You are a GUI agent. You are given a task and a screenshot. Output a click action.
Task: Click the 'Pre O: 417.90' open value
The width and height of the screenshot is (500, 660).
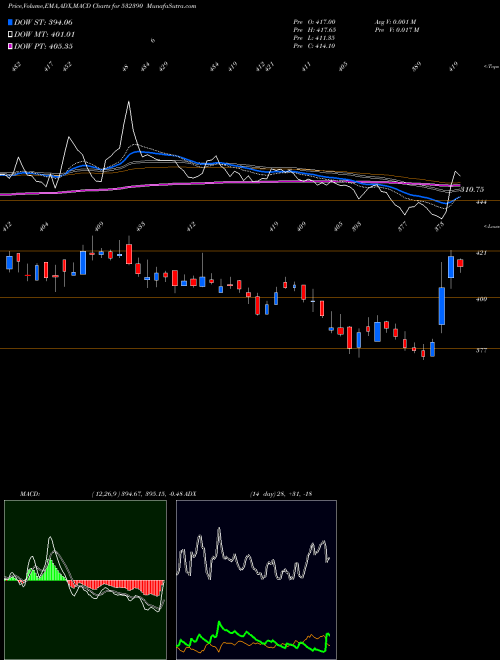(314, 22)
